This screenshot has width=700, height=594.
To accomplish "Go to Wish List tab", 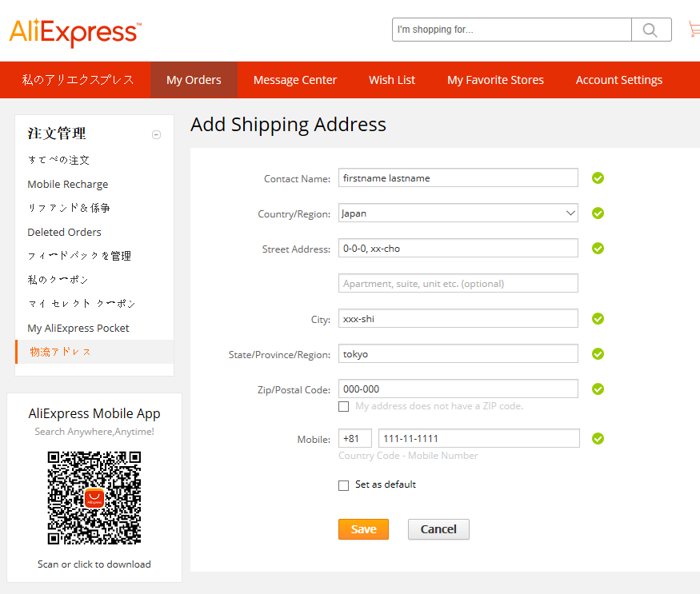I will pos(392,80).
